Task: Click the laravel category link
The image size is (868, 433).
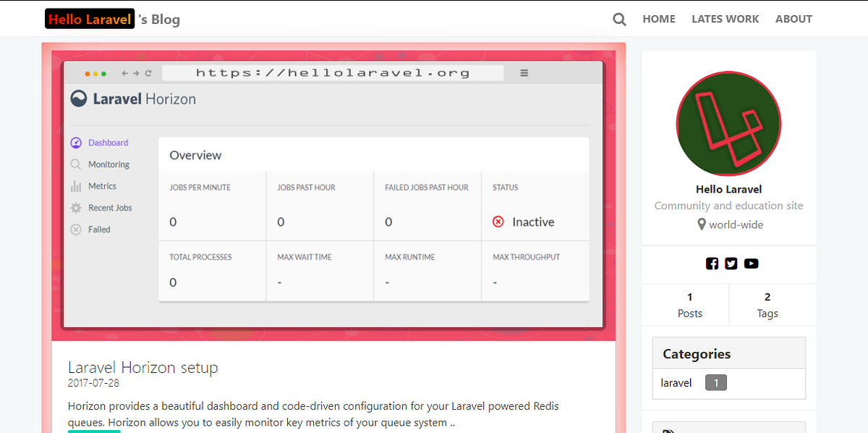Action: [x=676, y=382]
